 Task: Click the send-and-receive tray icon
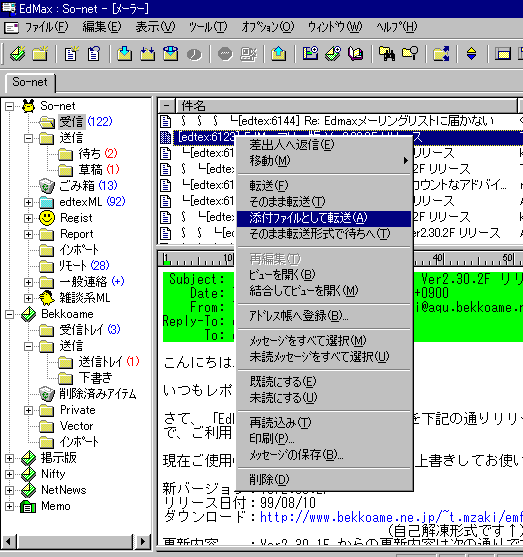click(171, 54)
